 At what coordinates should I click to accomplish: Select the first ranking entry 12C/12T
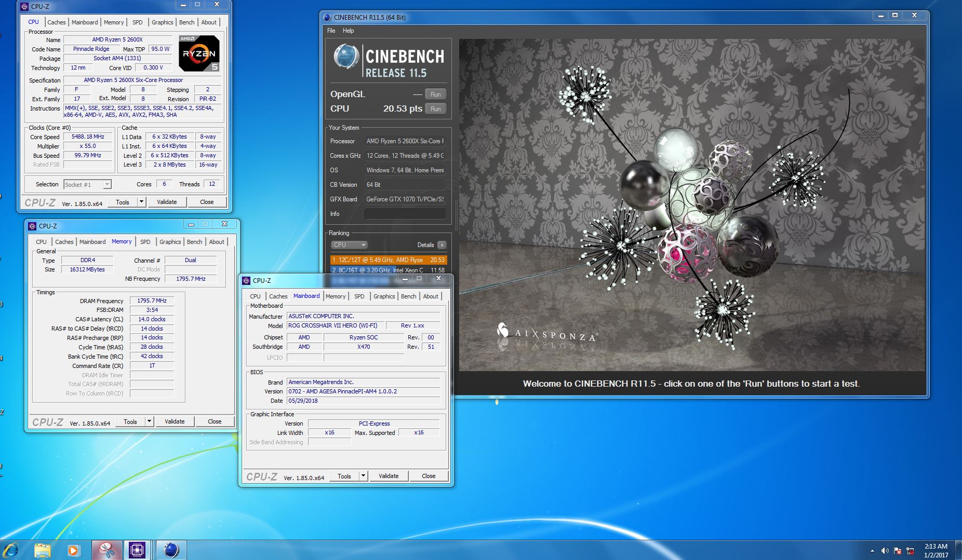click(388, 259)
